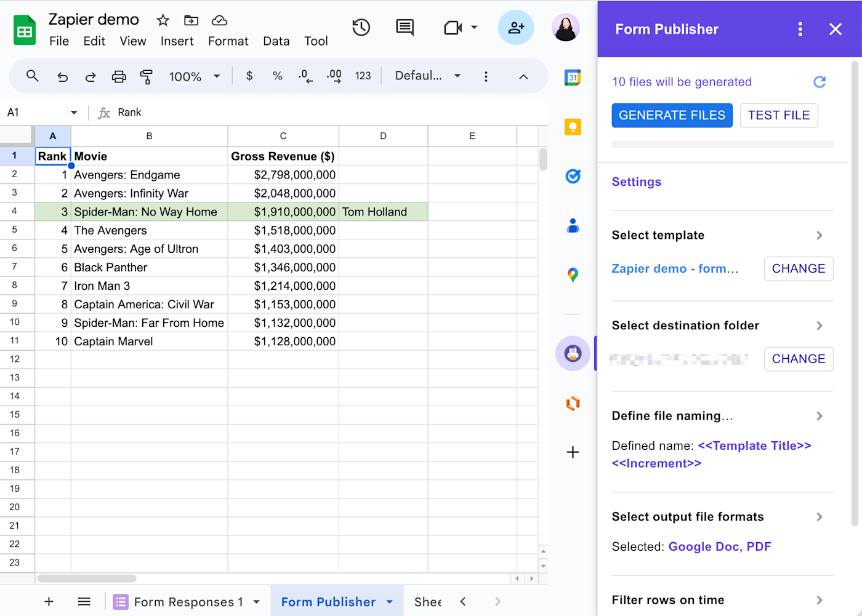
Task: Redo the last action
Action: tap(91, 77)
